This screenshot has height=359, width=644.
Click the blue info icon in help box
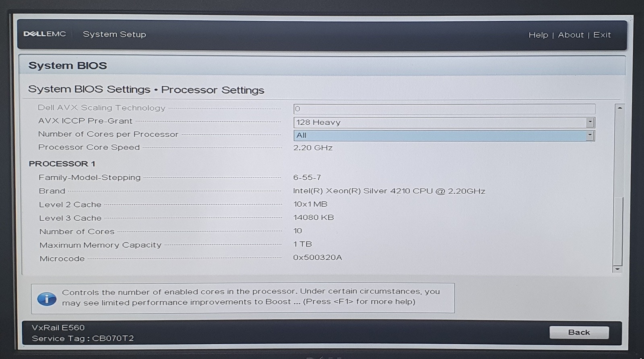47,299
